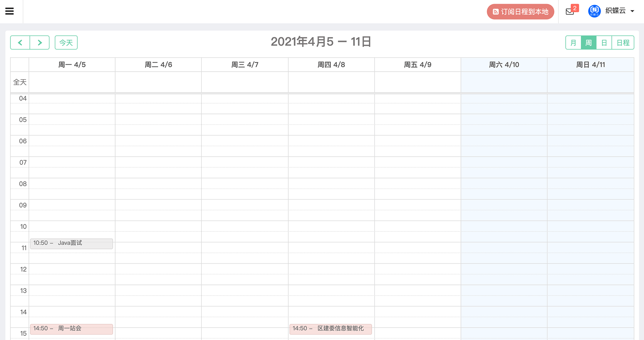The width and height of the screenshot is (644, 340).
Task: Switch to 日 day view
Action: 604,43
